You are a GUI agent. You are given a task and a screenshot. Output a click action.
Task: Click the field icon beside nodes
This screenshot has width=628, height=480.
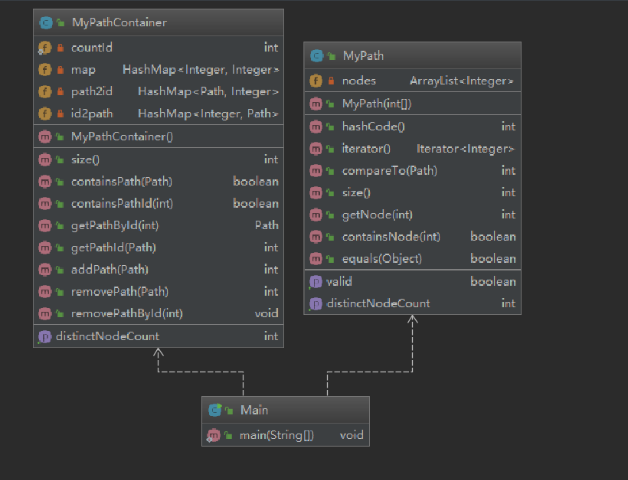coord(316,81)
